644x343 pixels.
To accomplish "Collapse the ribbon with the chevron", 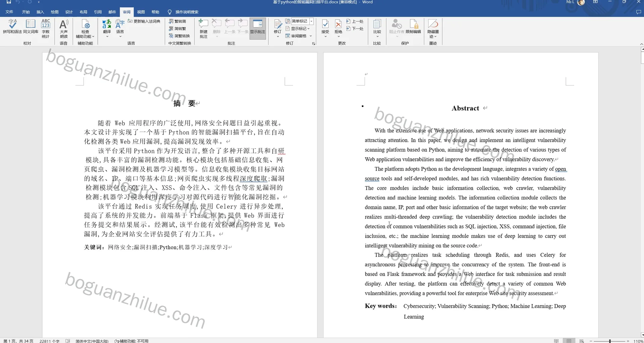I will click(x=641, y=44).
